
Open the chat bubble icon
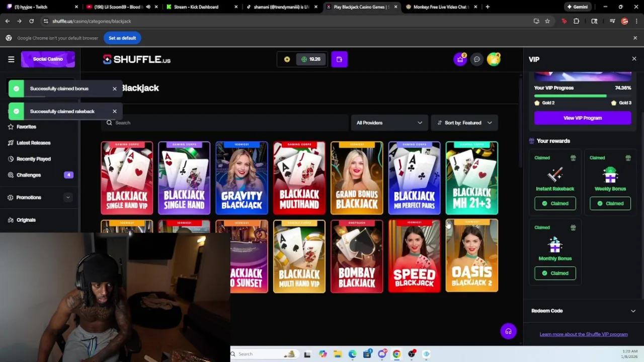tap(477, 59)
